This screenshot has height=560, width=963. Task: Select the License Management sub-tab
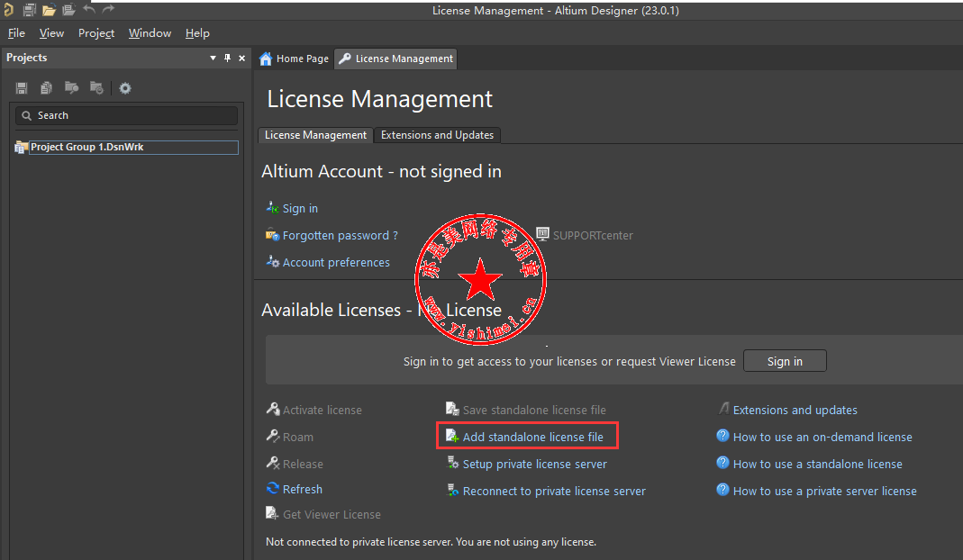pos(315,135)
